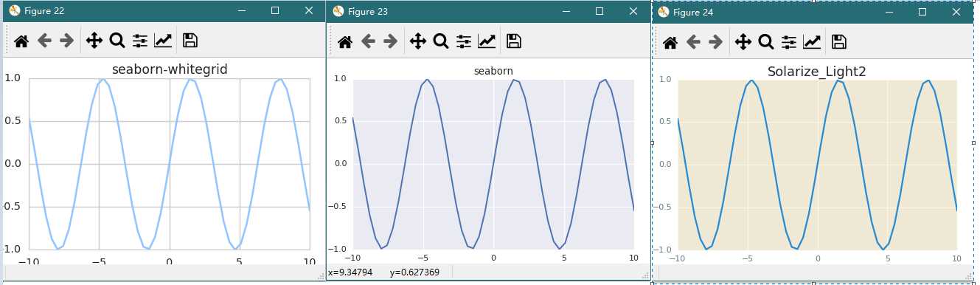
Task: Save figure icon in Figure 24
Action: [x=838, y=42]
